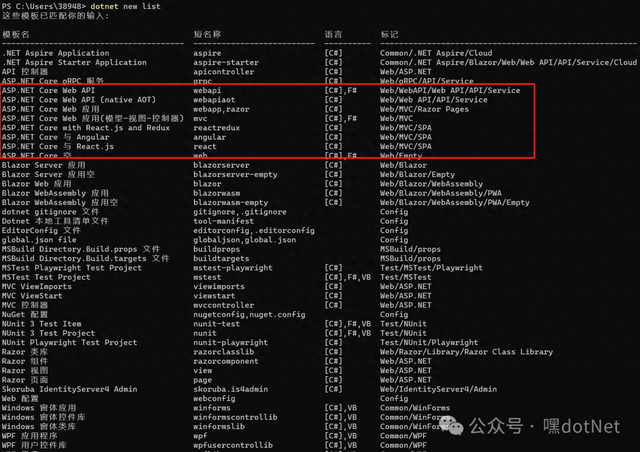
Task: Click the 'razorcomponent' short name
Action: tap(226, 362)
